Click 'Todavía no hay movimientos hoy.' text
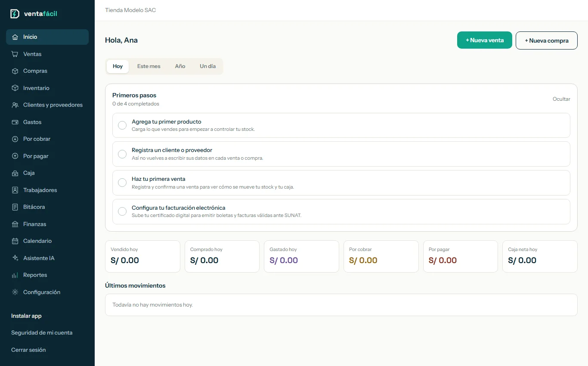Viewport: 588px width, 366px height. (152, 305)
